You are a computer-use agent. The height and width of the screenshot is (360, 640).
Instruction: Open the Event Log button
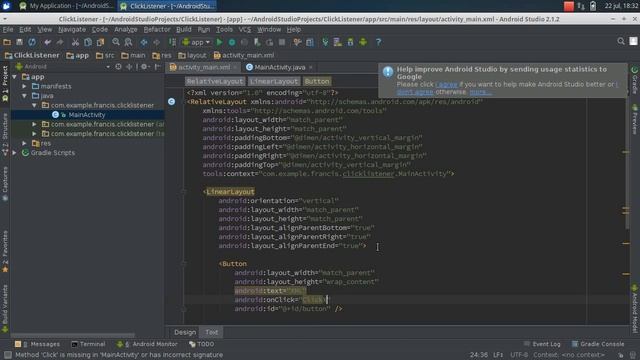542,344
